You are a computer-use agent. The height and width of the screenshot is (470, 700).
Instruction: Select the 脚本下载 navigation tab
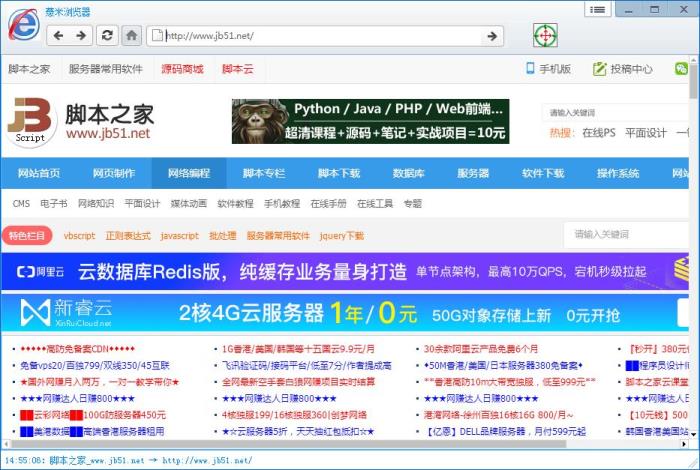point(339,173)
